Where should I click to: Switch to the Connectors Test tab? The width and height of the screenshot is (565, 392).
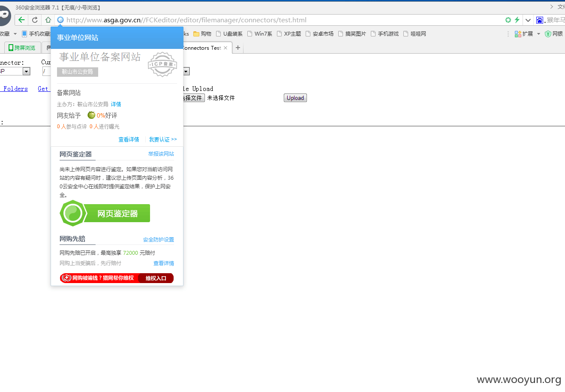201,48
